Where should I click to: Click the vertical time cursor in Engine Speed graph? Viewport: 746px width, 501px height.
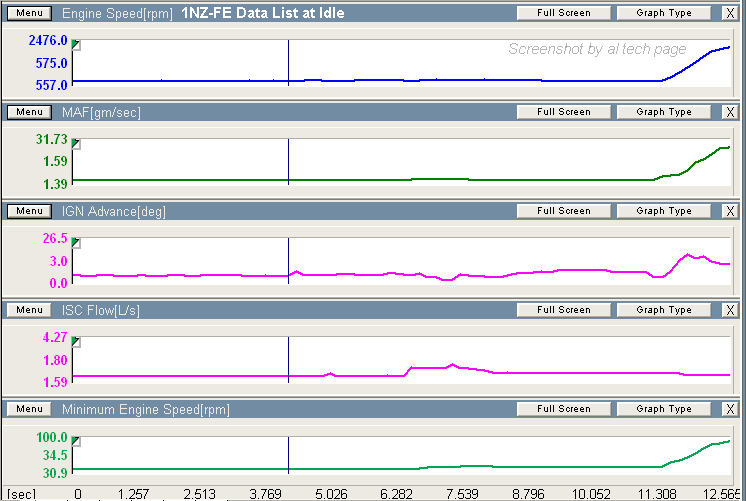pyautogui.click(x=288, y=62)
